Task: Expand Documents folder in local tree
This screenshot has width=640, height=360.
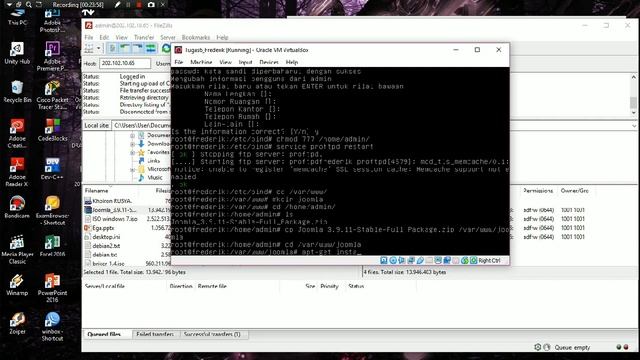Action: 132,136
